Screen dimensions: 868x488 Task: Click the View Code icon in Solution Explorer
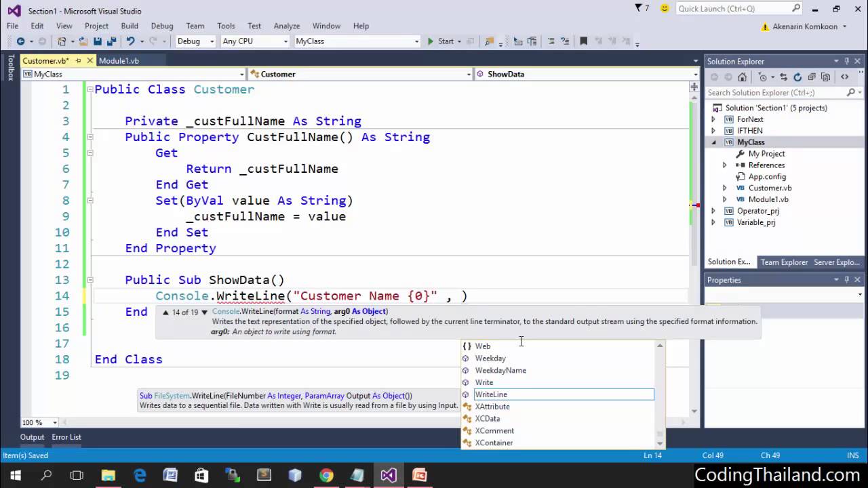[x=845, y=77]
